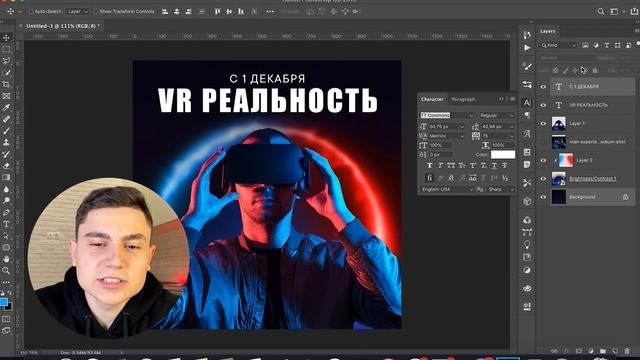Select the Brush tool
This screenshot has height=360, width=640.
pos(6,131)
